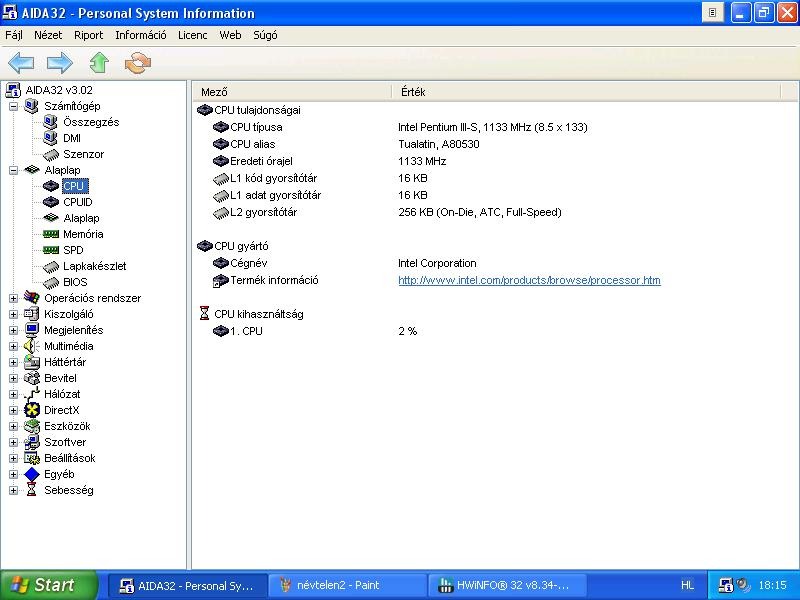The width and height of the screenshot is (800, 600).
Task: Click the Multimédia speaker icon
Action: (x=32, y=346)
